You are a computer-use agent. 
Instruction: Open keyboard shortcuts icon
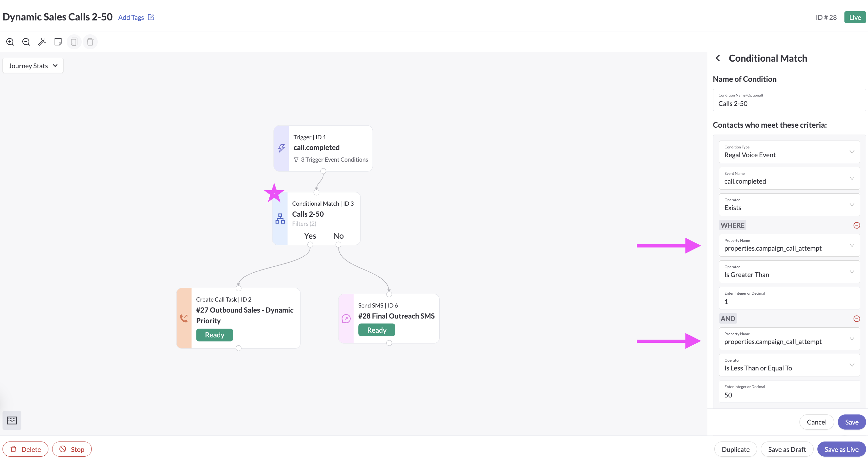[12, 420]
